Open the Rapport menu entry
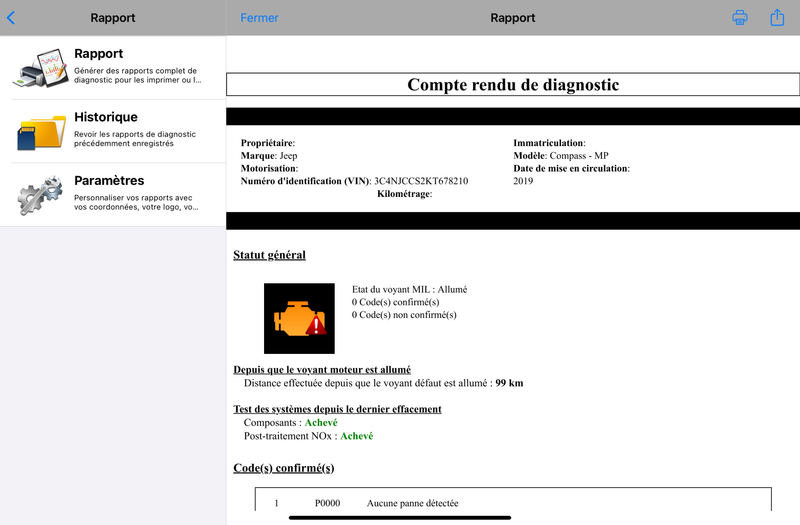800x525 pixels. pyautogui.click(x=113, y=68)
